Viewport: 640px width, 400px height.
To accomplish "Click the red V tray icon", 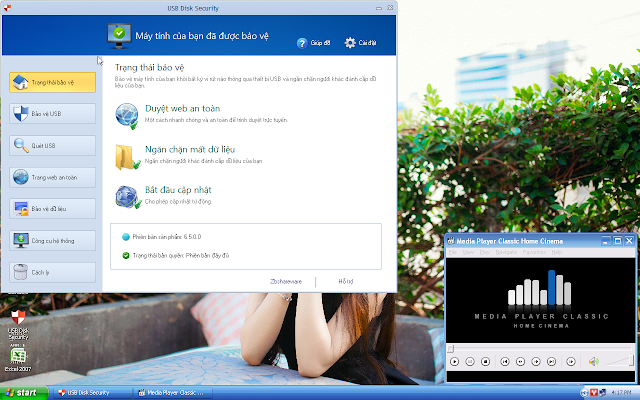I will [x=593, y=393].
